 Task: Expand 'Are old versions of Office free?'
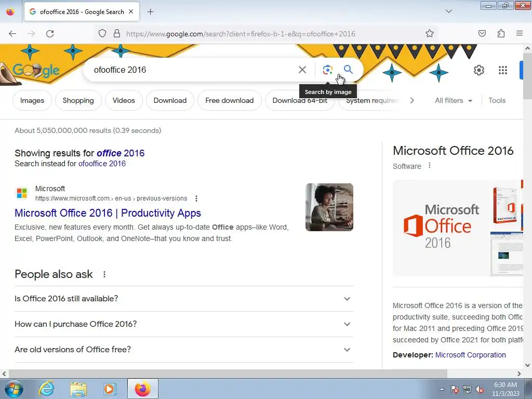pos(184,350)
